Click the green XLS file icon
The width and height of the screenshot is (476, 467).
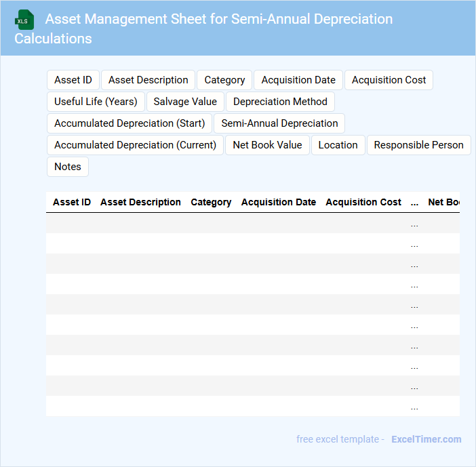pyautogui.click(x=26, y=20)
